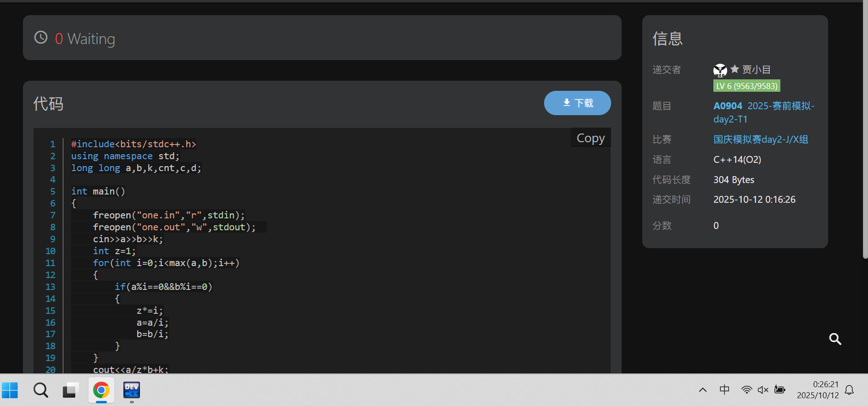Open Dev-C++ from the taskbar
The height and width of the screenshot is (406, 868).
pos(132,390)
